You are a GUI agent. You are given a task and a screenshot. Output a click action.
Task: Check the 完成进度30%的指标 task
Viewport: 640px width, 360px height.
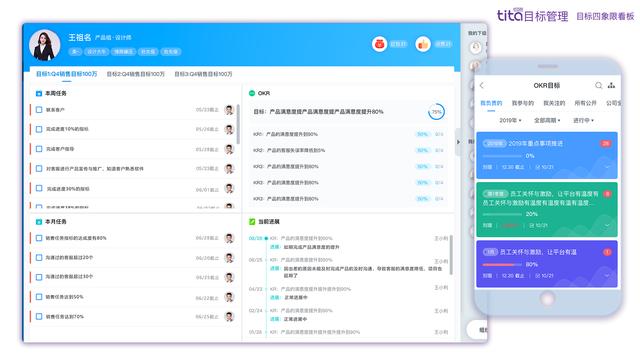click(39, 189)
